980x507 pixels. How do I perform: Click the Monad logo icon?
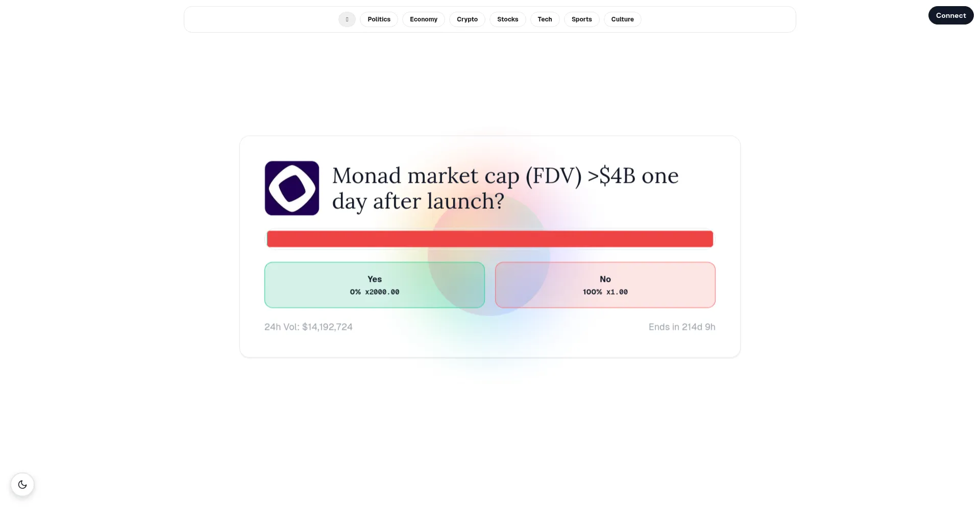292,188
